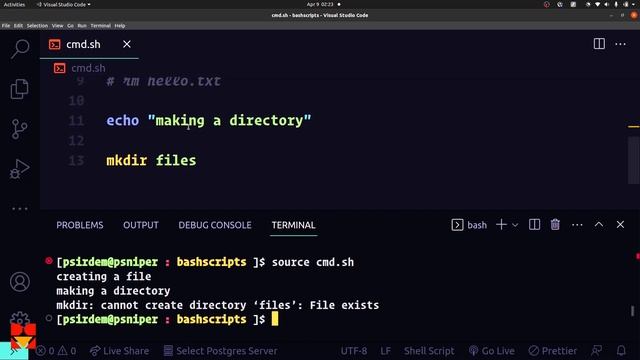Maximize the panel with chevron up
Image resolution: width=640 pixels, height=360 pixels.
coord(598,224)
